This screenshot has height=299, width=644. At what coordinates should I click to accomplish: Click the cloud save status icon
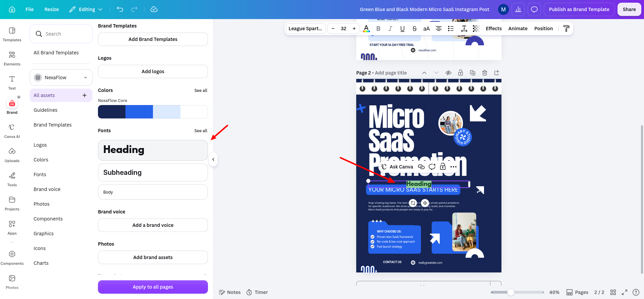(154, 9)
